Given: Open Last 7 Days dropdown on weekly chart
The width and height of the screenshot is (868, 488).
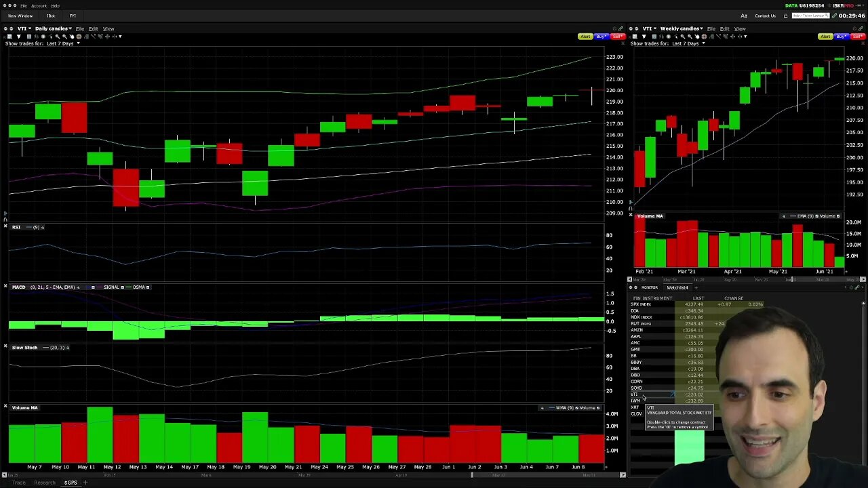Looking at the screenshot, I should point(688,43).
